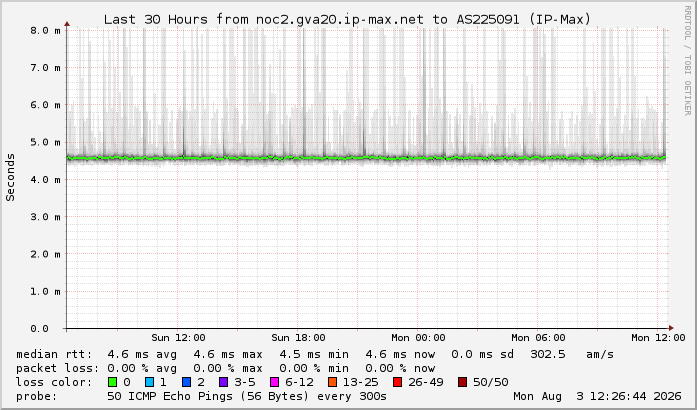Click the '0.00 % now' packet loss value
Viewport: 697px width, 410px height.
click(401, 368)
